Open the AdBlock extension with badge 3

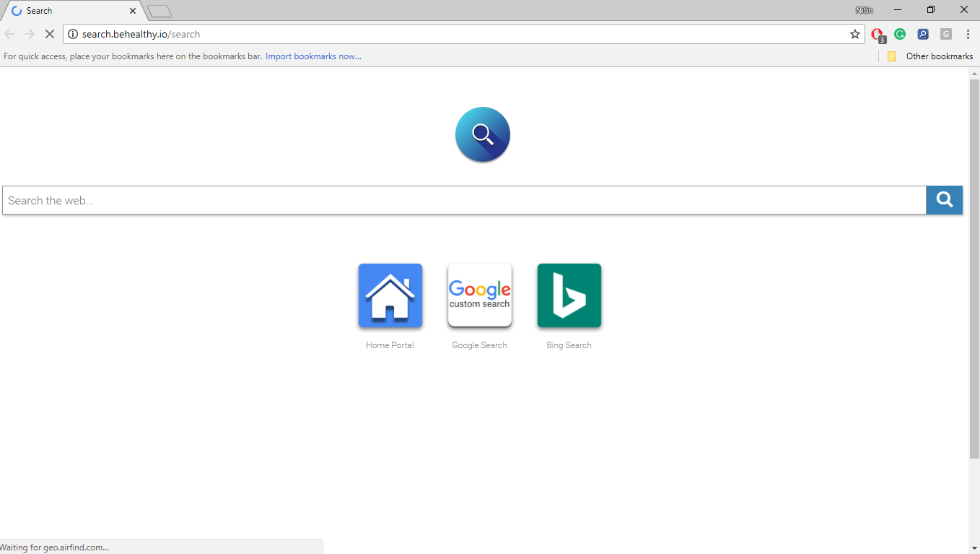pos(877,34)
